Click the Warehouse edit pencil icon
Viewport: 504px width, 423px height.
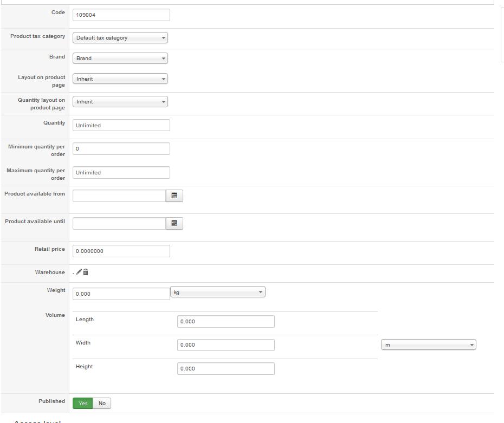[80, 272]
